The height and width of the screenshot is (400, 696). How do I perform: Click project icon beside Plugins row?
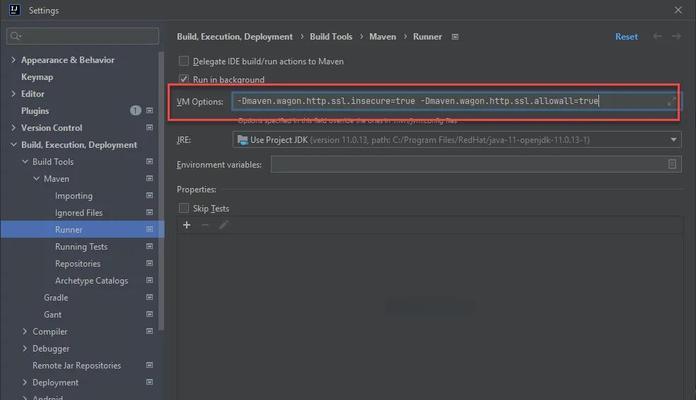pos(150,111)
